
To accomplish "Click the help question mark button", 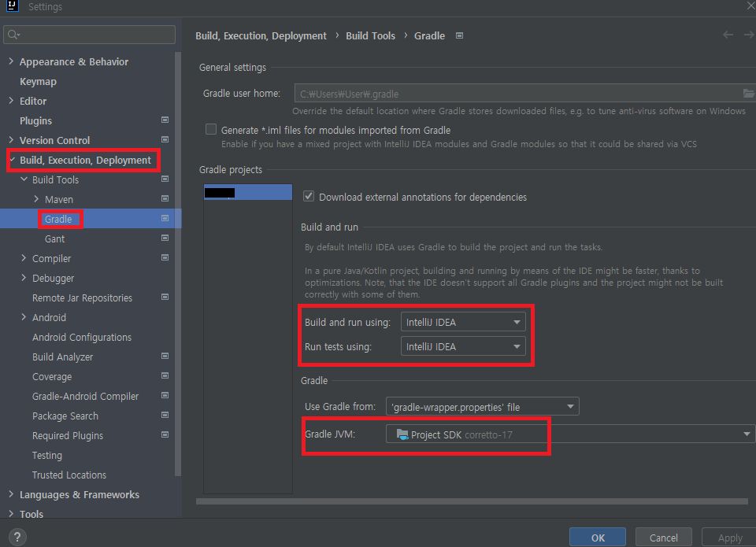I will click(x=17, y=537).
